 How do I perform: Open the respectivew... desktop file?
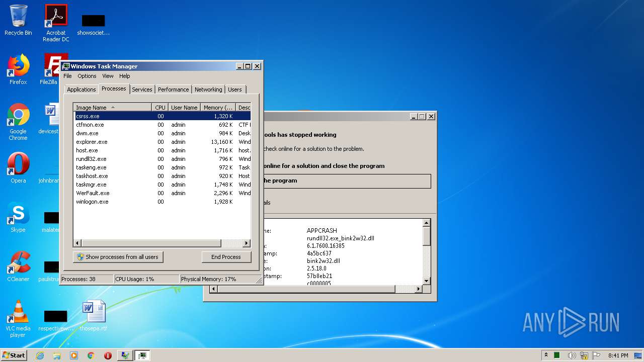(x=56, y=321)
